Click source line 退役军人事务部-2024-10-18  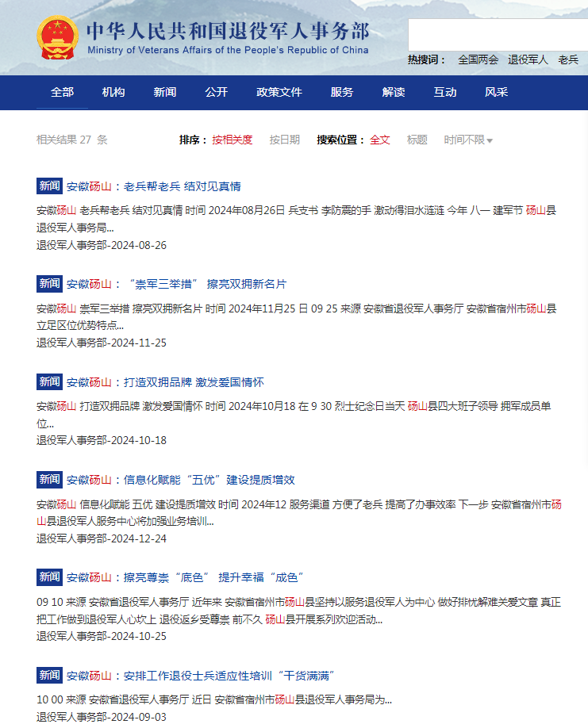click(x=102, y=440)
